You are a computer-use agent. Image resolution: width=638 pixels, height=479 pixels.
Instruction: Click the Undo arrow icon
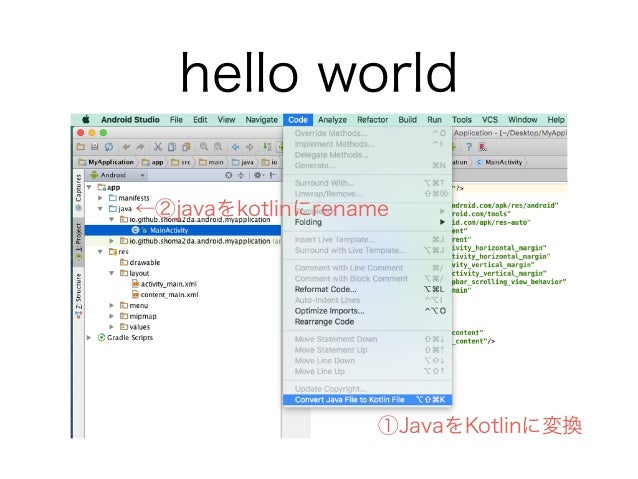click(x=127, y=147)
